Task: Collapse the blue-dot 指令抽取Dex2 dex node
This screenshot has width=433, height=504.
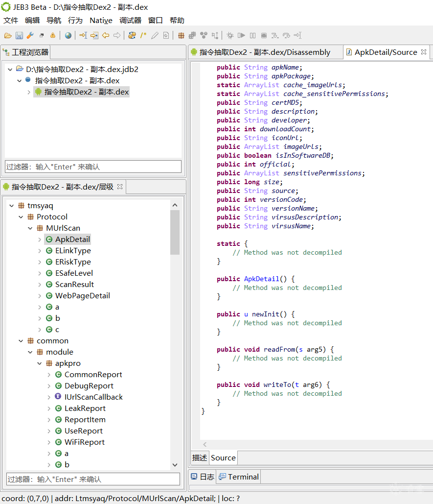Action: pos(19,81)
